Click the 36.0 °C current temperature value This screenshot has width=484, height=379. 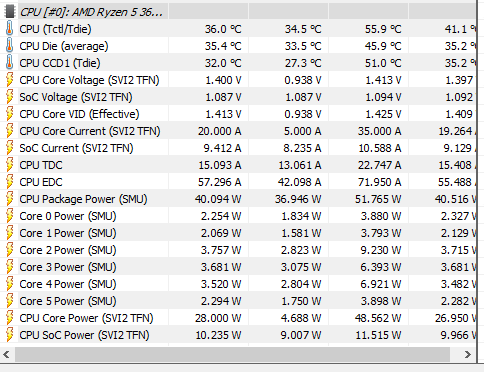223,29
